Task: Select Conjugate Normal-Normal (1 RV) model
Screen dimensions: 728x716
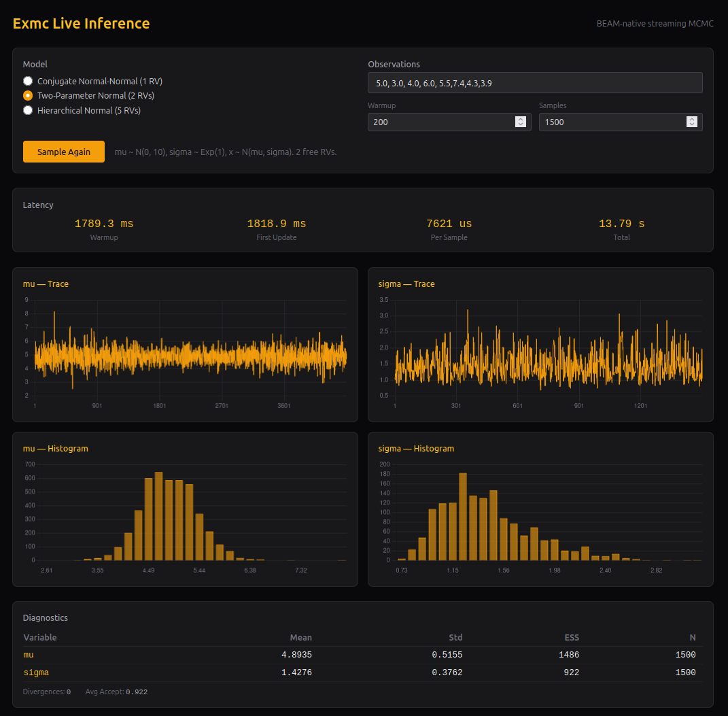Action: click(x=28, y=81)
